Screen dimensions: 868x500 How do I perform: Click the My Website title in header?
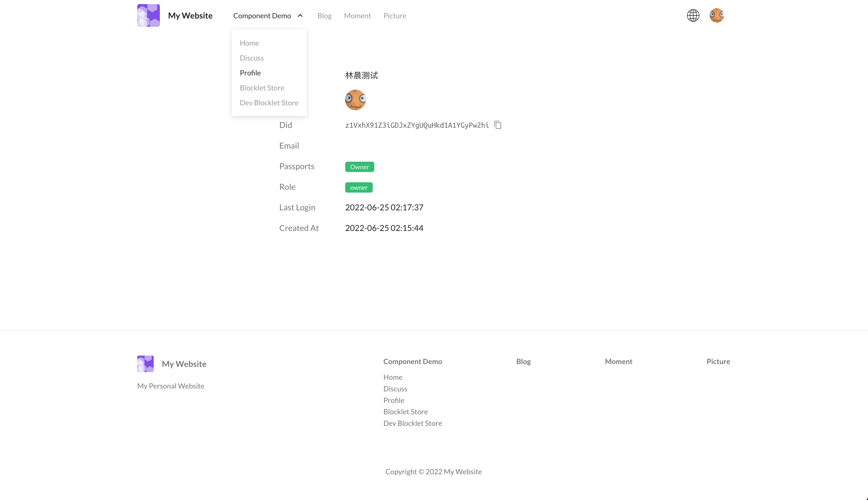coord(190,16)
